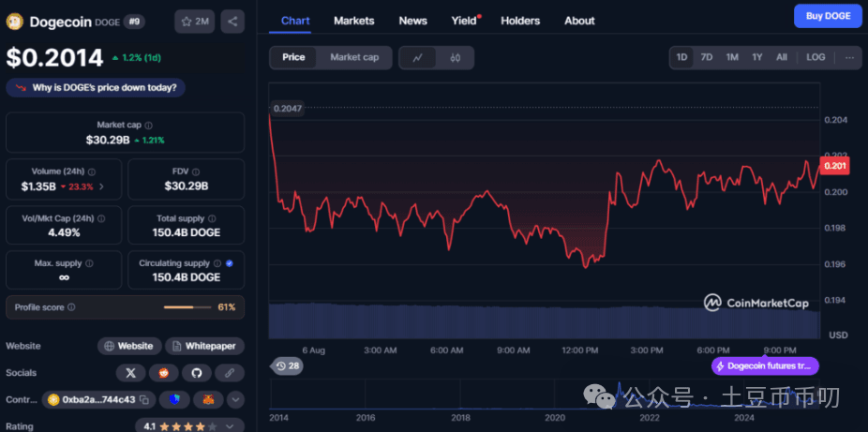
Task: Click the MetaMask fox icon
Action: pyautogui.click(x=208, y=399)
